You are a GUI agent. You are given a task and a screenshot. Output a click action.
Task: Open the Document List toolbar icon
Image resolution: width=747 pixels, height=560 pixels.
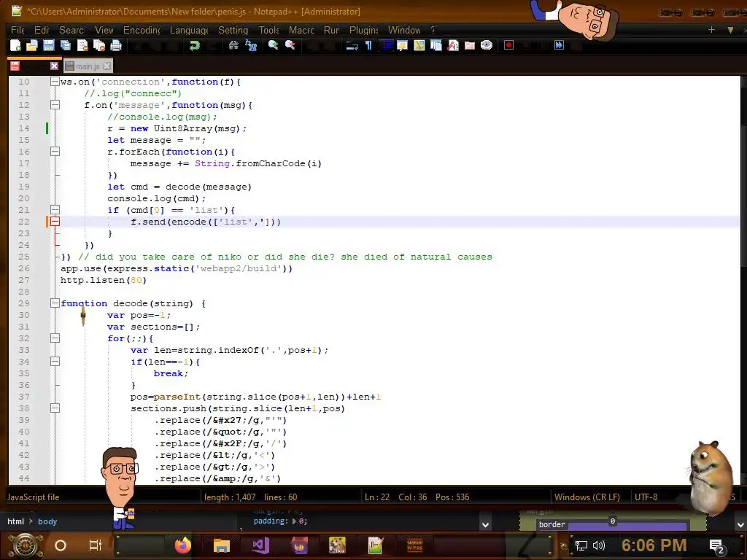(436, 45)
